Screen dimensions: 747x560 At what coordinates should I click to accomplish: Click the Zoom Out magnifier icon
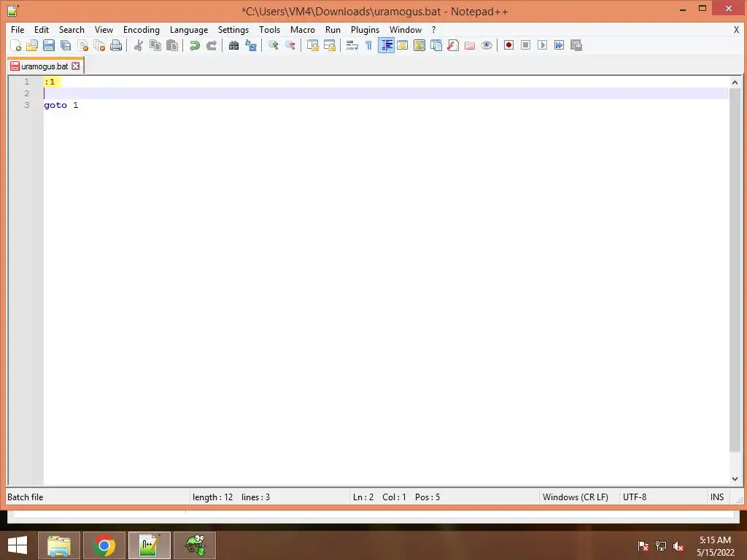(x=290, y=45)
